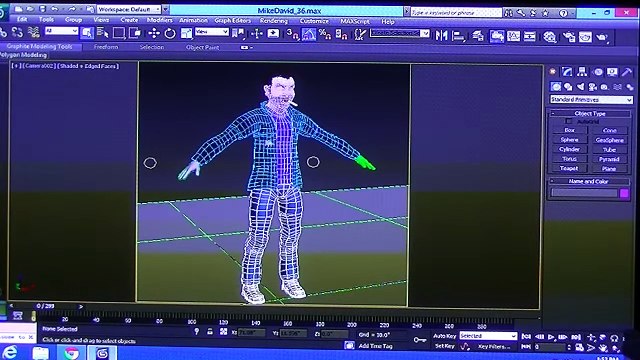Open the Rendering menu

click(273, 20)
